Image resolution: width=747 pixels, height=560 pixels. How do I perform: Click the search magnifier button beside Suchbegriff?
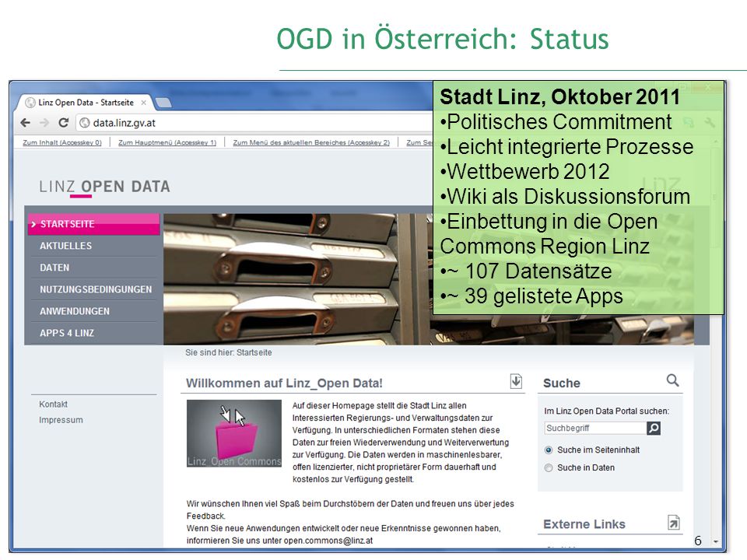click(x=654, y=428)
